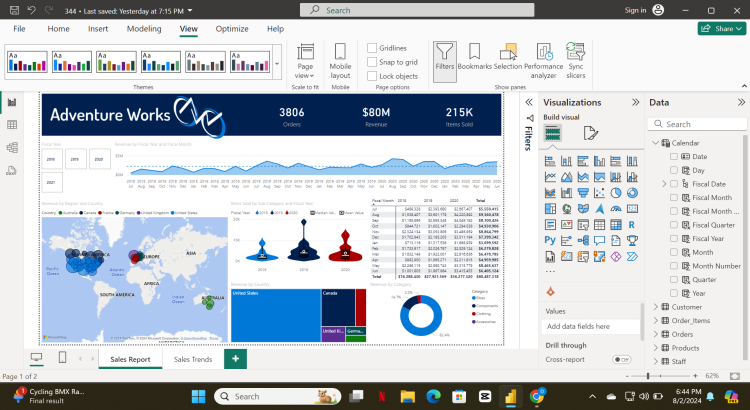This screenshot has width=750, height=410.
Task: Select the Treemap visual
Action: click(x=550, y=209)
